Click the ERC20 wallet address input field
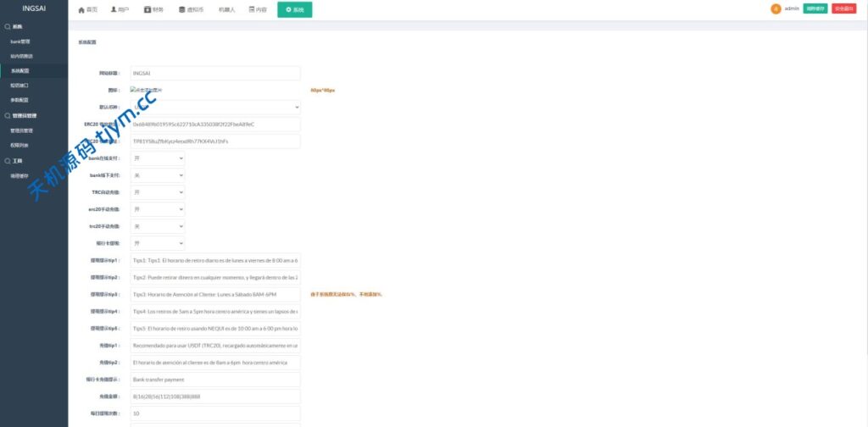 (215, 125)
